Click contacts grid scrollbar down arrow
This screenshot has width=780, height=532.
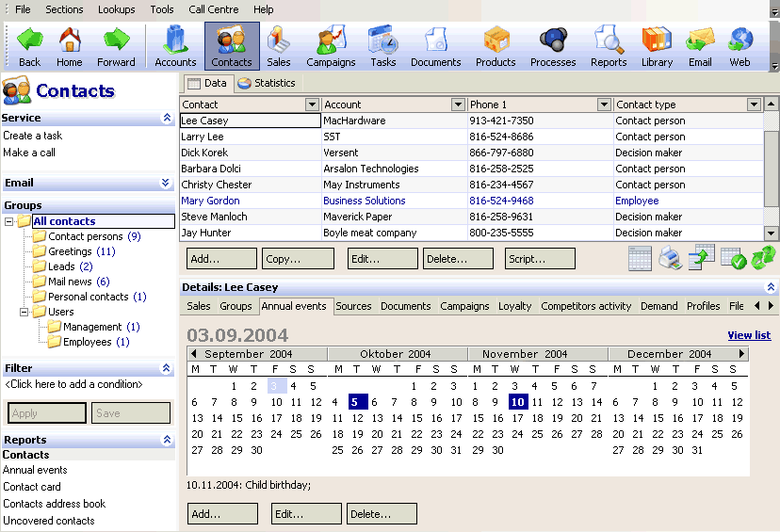(x=771, y=233)
